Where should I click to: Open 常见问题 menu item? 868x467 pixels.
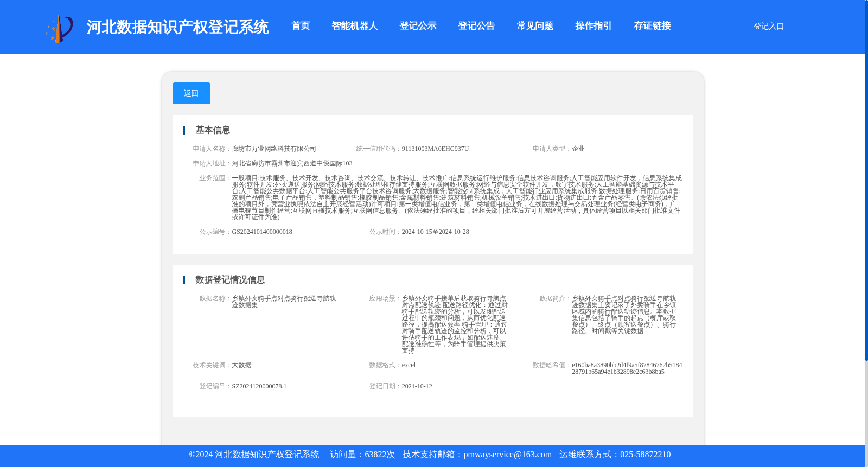tap(535, 26)
